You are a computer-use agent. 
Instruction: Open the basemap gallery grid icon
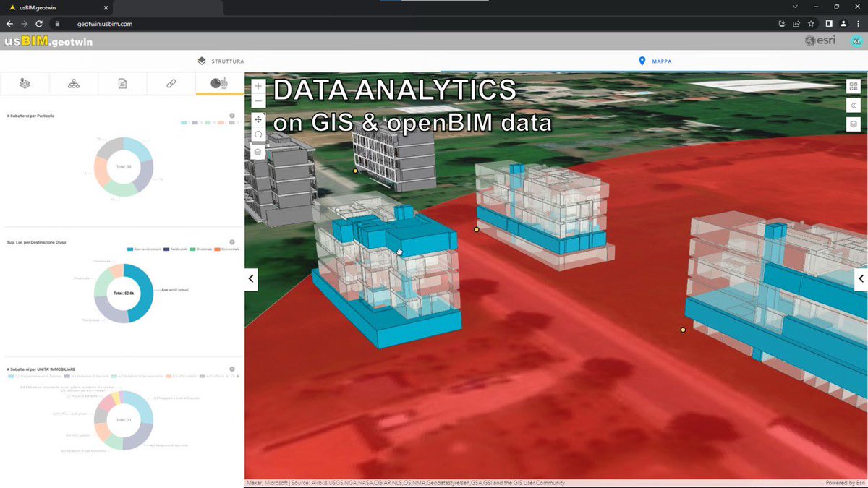point(854,86)
